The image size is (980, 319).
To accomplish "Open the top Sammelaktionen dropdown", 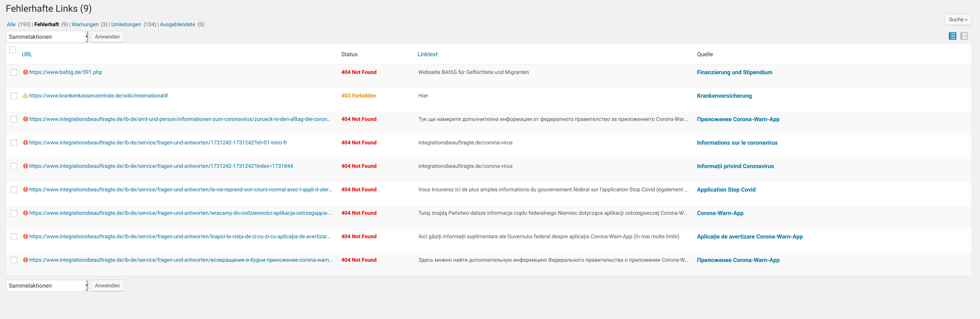I will (x=46, y=37).
